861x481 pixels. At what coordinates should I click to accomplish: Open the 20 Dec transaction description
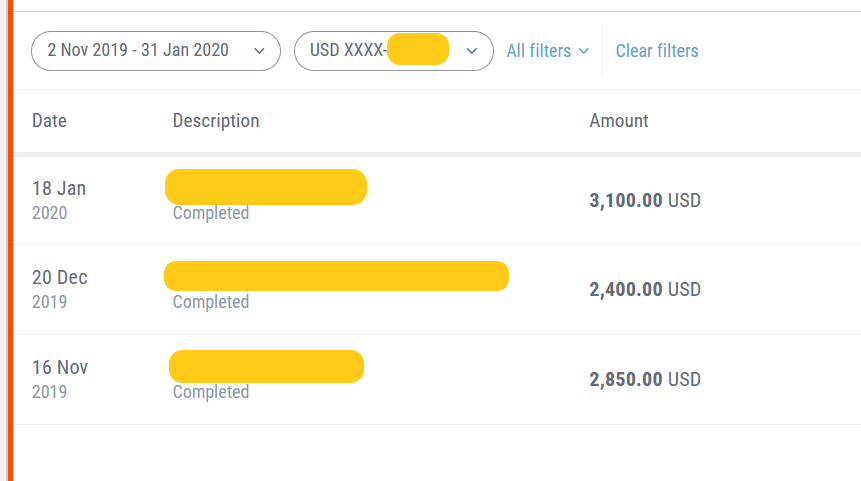pos(336,276)
